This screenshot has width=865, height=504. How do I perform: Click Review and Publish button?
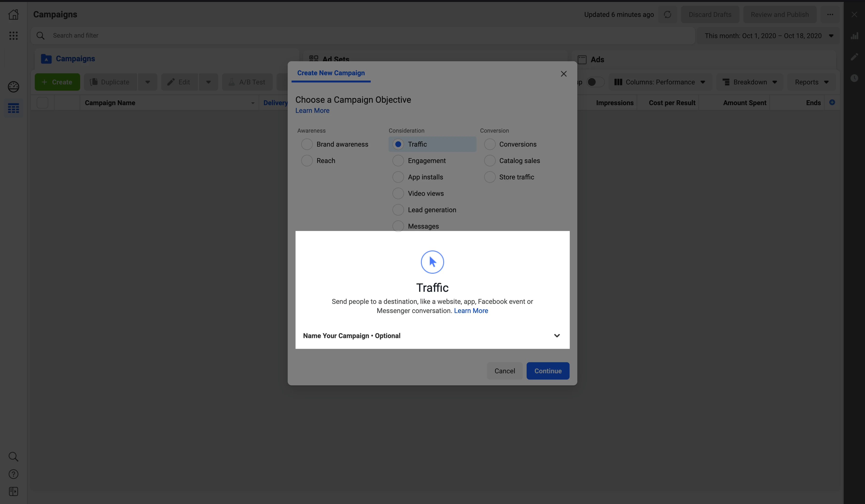point(780,14)
